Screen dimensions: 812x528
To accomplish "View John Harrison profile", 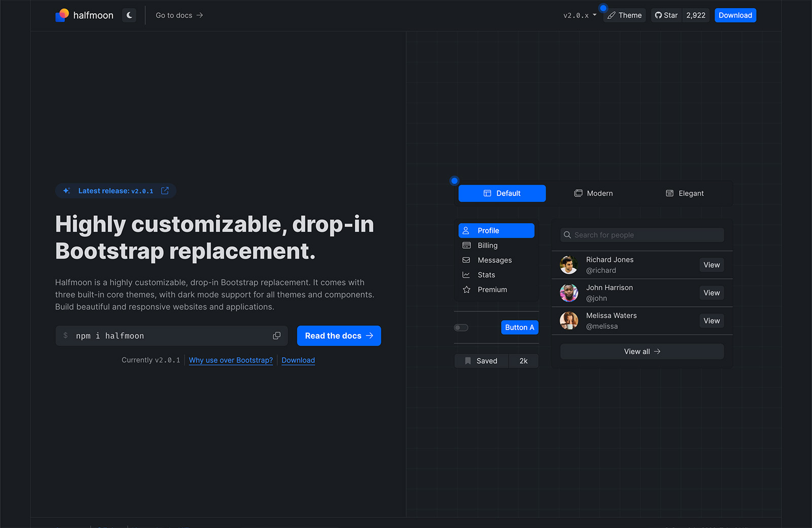I will click(x=712, y=293).
